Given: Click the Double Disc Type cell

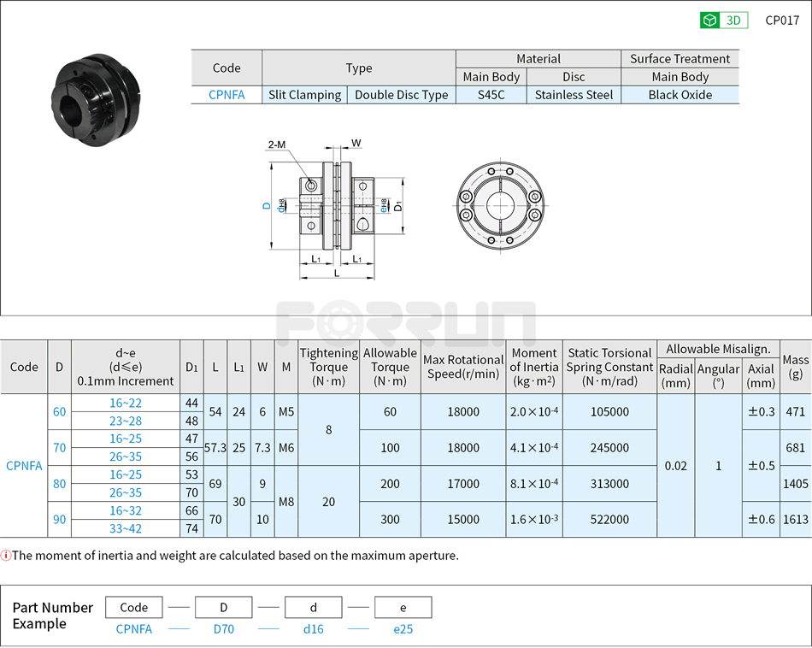Looking at the screenshot, I should coord(402,95).
